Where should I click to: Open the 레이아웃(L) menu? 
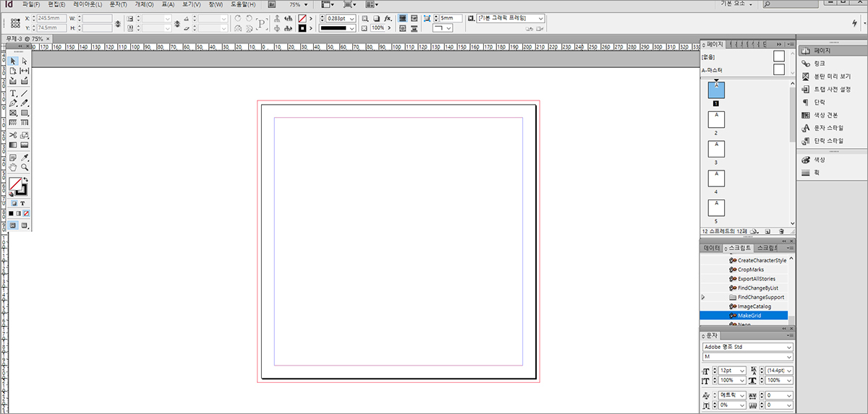tap(88, 4)
